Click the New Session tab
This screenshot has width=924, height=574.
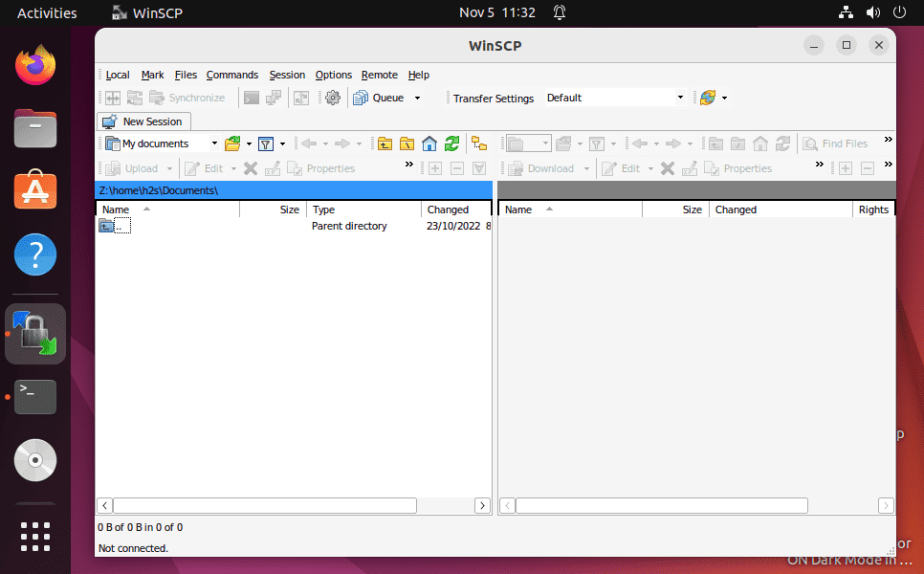[143, 121]
